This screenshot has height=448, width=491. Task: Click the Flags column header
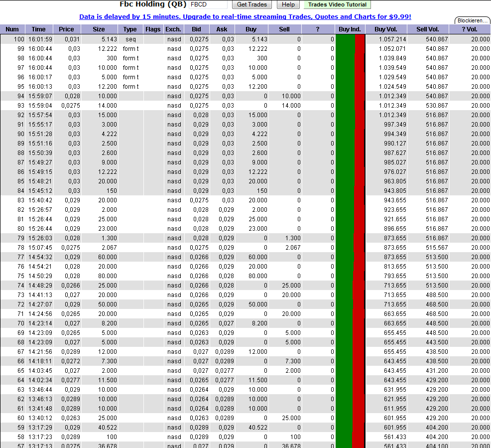153,29
